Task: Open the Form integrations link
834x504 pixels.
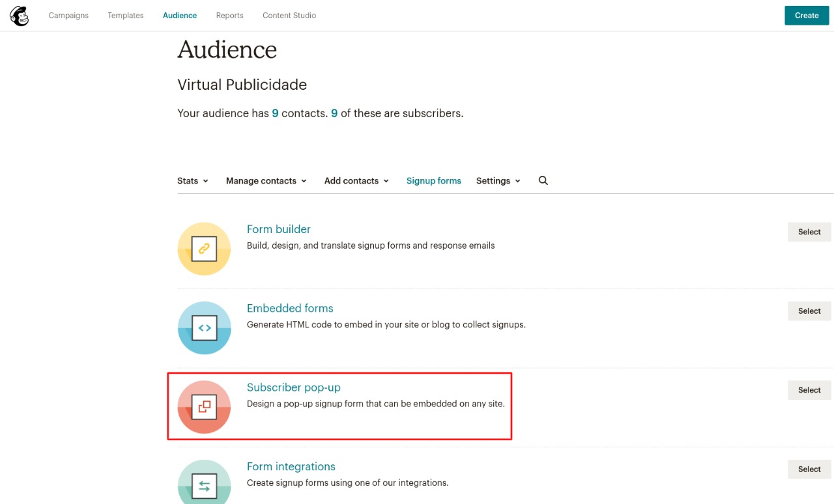Action: (291, 466)
